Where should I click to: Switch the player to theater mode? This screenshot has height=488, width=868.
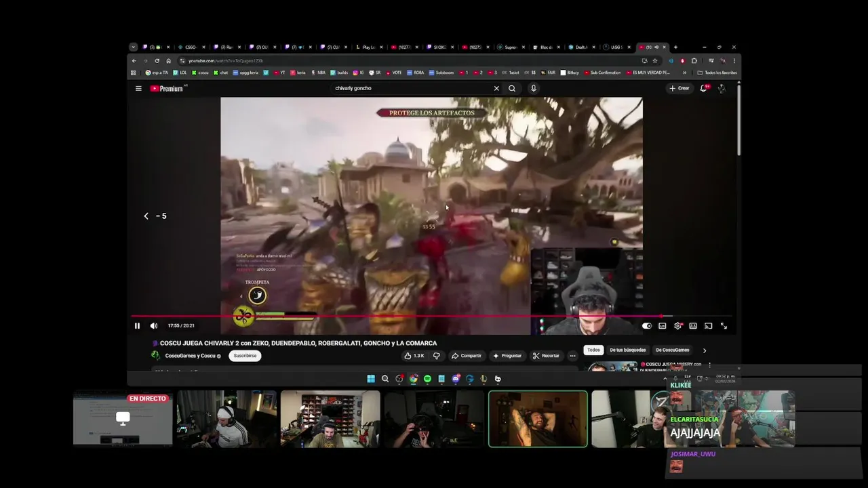pos(693,326)
